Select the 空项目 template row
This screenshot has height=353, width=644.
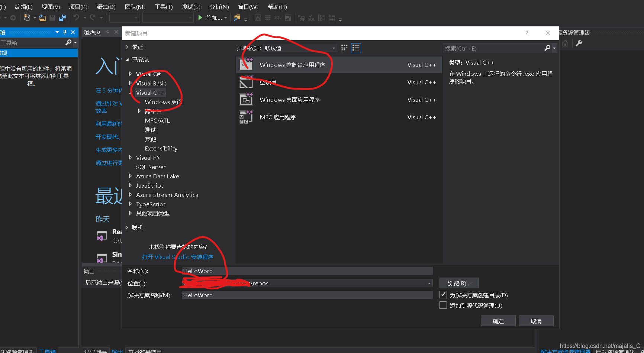click(339, 82)
